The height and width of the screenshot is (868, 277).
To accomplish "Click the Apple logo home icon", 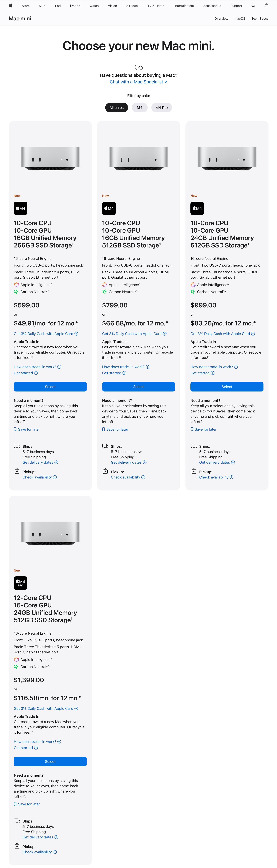I will click(10, 6).
